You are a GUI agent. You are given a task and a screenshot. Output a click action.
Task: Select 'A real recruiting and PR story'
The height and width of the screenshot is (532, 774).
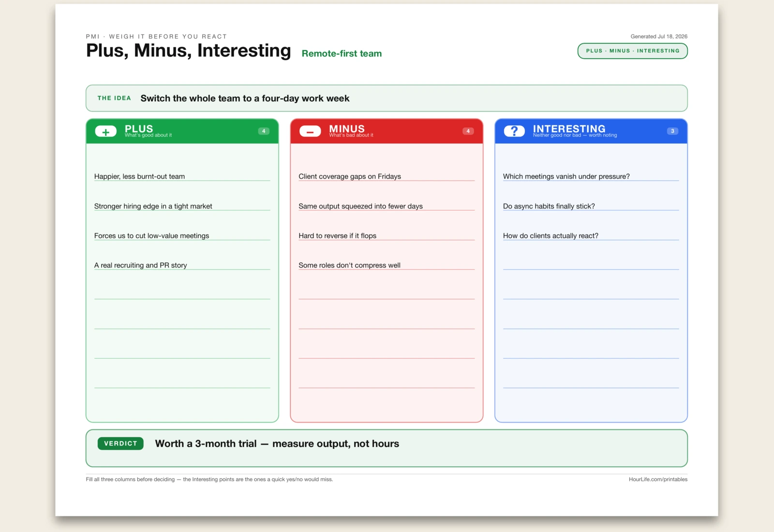coord(140,265)
